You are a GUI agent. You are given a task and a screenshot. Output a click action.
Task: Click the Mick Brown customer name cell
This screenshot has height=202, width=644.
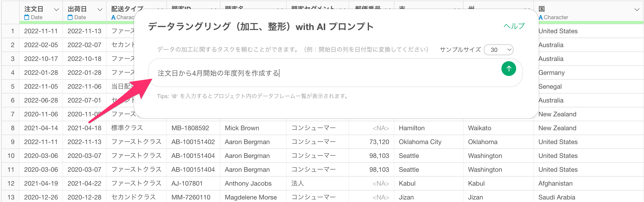point(242,128)
